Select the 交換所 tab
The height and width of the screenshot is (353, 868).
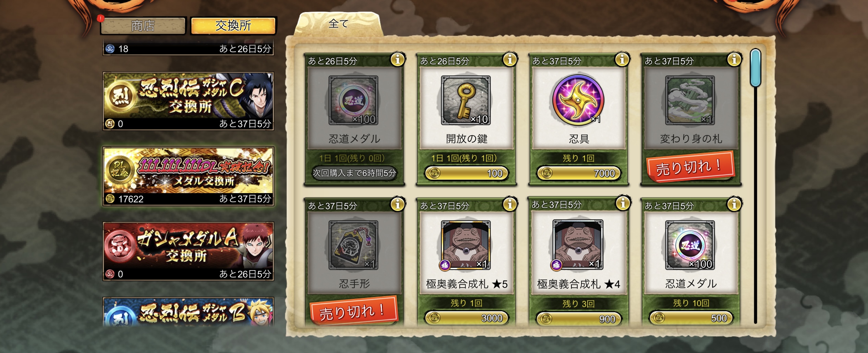tap(233, 26)
